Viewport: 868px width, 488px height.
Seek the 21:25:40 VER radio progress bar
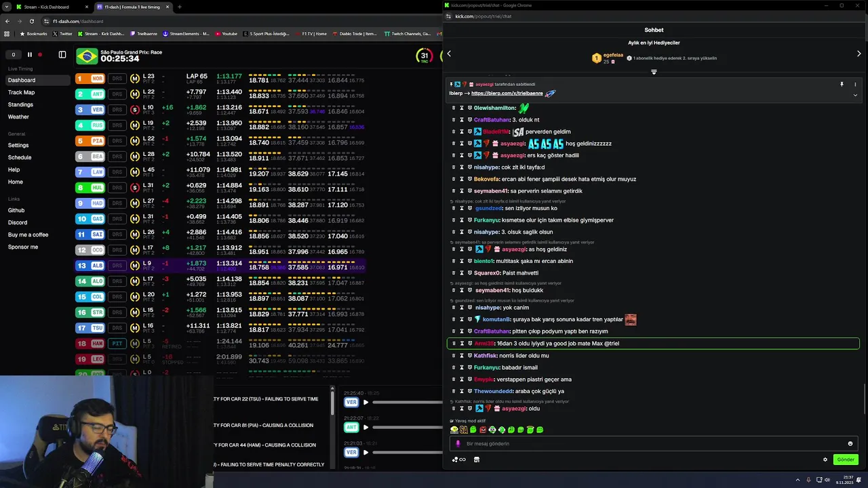click(x=407, y=402)
